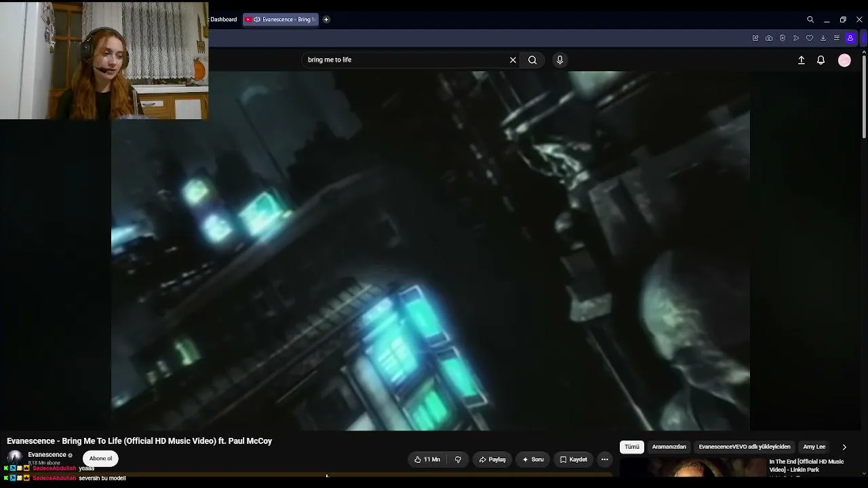Clear the YouTube search box text
Image resolution: width=868 pixels, height=488 pixels.
tap(513, 60)
